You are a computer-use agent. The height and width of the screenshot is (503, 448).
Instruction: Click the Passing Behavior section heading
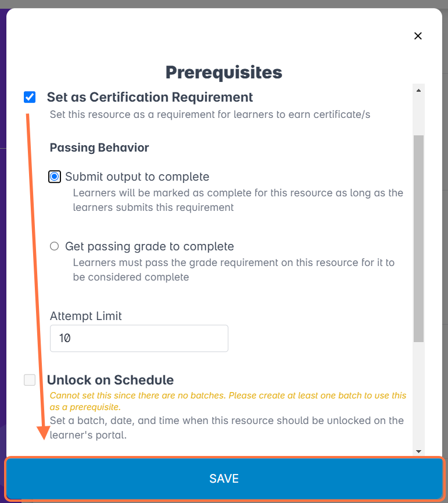[99, 148]
